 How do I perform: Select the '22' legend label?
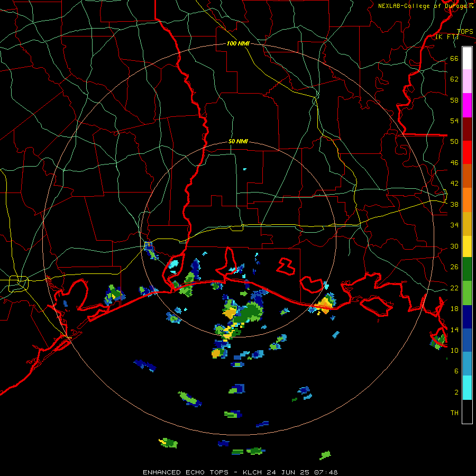[x=454, y=288]
